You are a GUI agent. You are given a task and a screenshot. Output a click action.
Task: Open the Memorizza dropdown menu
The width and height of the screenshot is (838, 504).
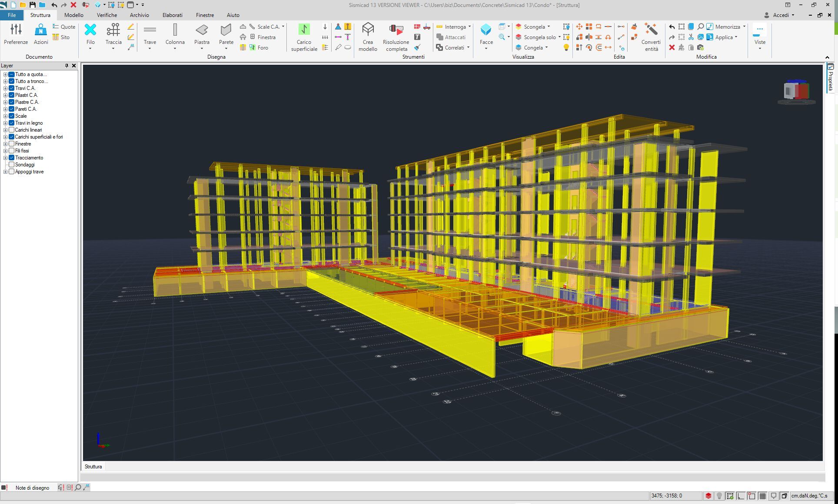coord(744,27)
